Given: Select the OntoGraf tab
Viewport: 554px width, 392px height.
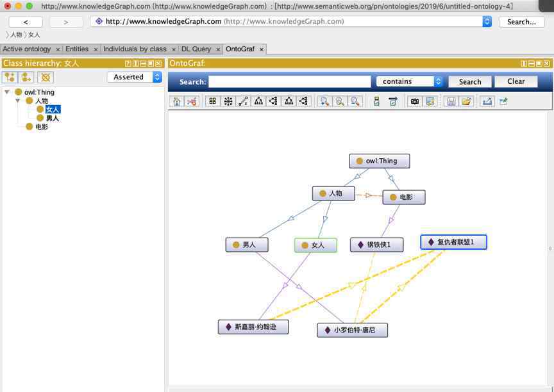Looking at the screenshot, I should 240,49.
